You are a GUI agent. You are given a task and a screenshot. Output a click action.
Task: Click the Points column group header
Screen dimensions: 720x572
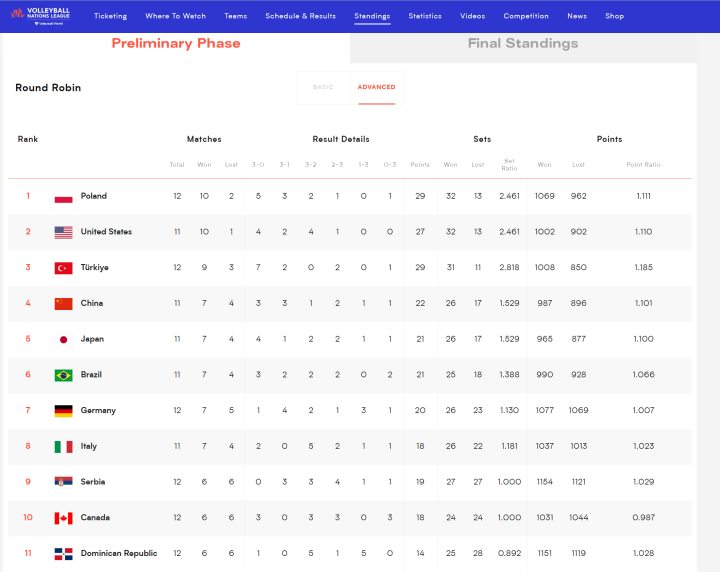pos(609,139)
